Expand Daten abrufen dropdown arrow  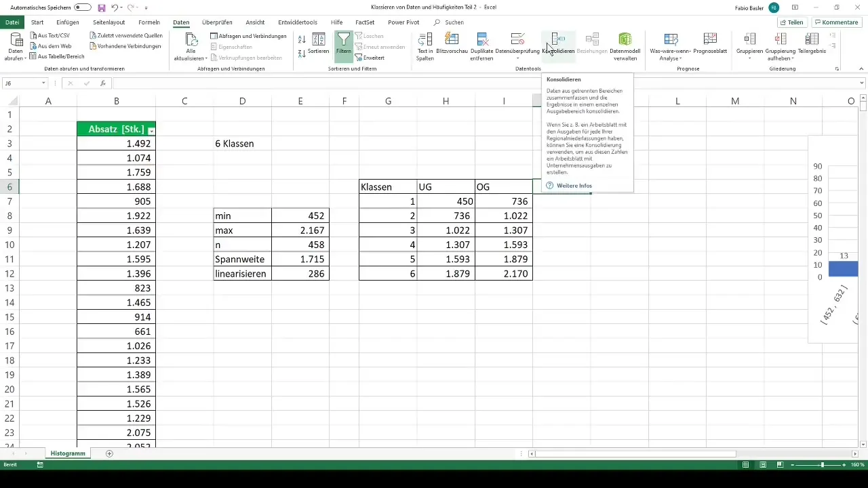pos(25,59)
